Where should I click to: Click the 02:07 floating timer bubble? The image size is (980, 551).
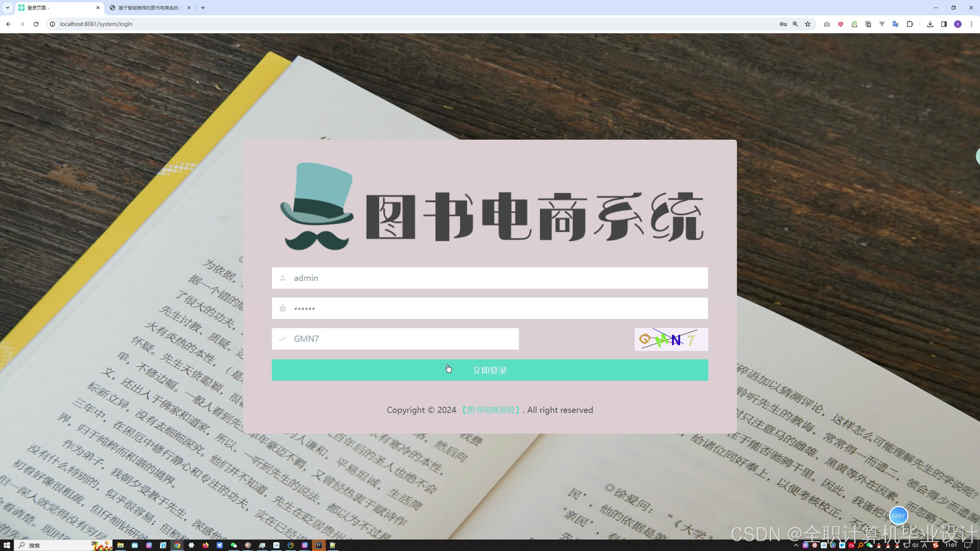point(898,516)
